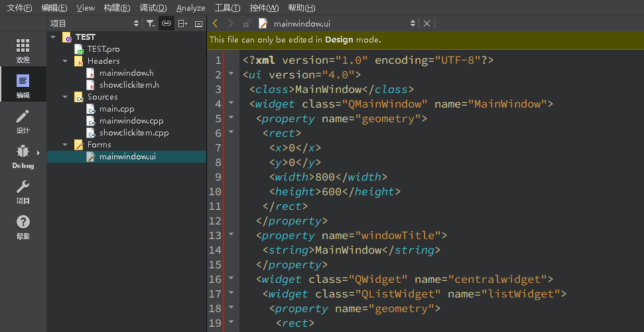Collapse the Headers folder

tap(65, 61)
